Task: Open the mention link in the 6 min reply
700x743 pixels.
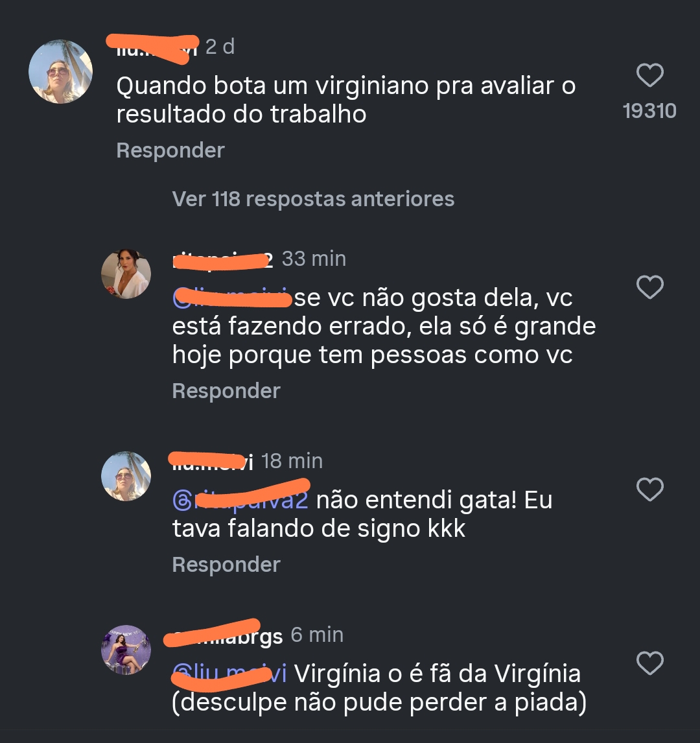Action: pyautogui.click(x=229, y=674)
